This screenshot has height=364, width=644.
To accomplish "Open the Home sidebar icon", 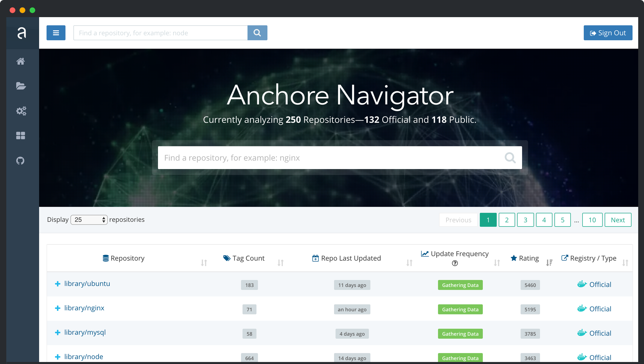I will 21,61.
